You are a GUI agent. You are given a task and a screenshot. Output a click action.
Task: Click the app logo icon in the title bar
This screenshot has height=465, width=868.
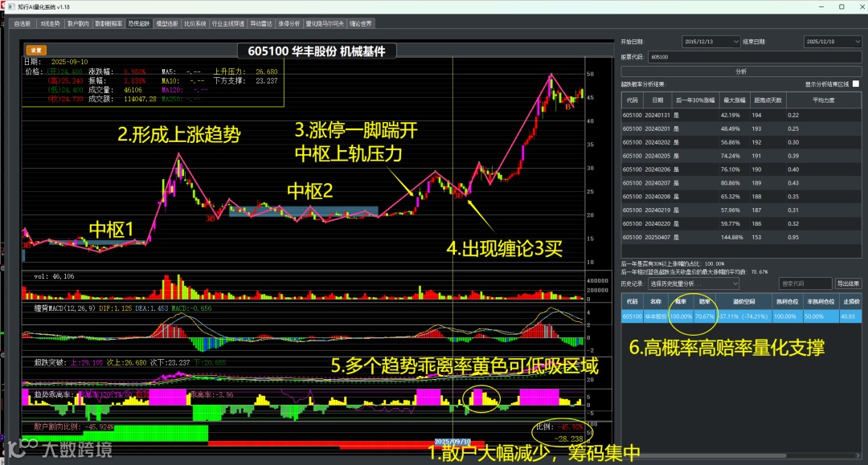point(11,6)
